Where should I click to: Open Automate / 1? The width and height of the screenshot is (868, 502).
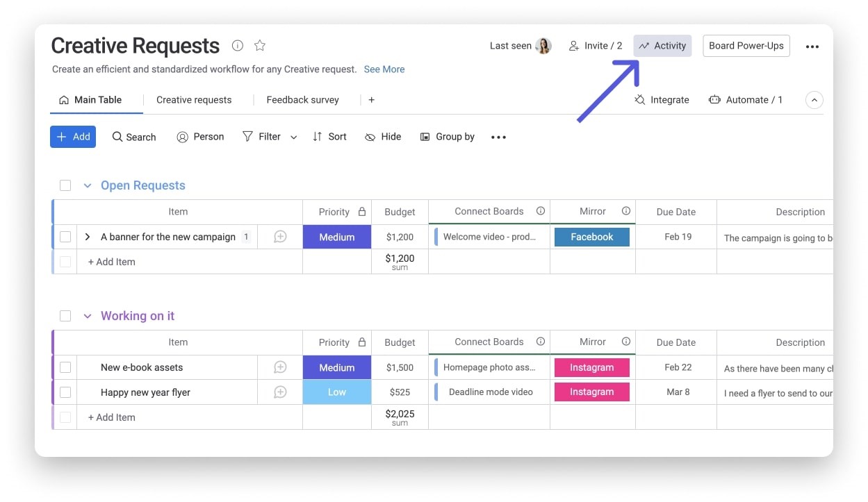pyautogui.click(x=746, y=100)
